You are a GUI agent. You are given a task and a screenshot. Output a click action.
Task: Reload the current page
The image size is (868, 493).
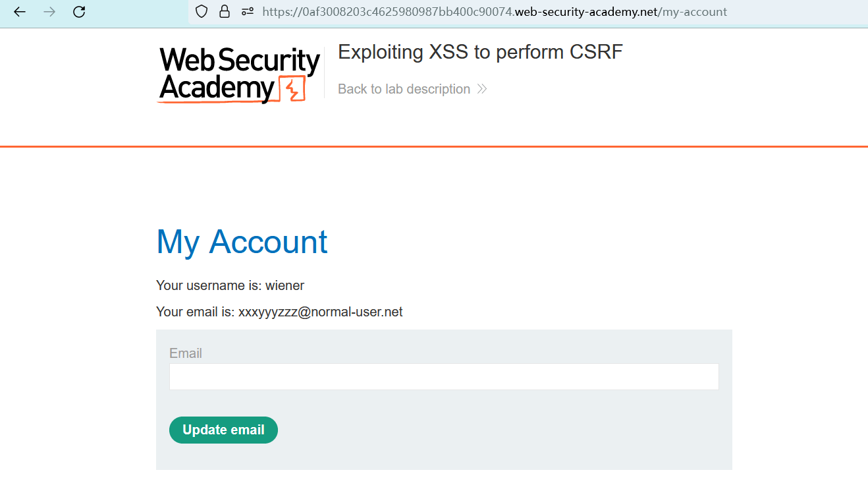pyautogui.click(x=79, y=12)
